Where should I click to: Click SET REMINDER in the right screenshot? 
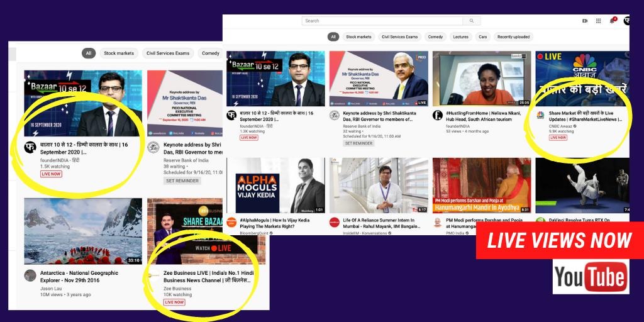[358, 143]
